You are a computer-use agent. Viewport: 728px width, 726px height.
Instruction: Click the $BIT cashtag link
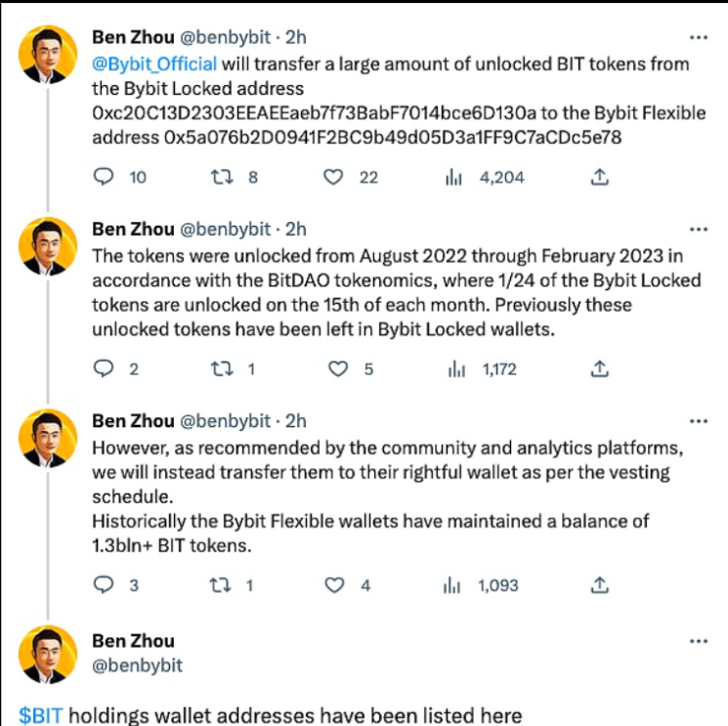(x=41, y=714)
